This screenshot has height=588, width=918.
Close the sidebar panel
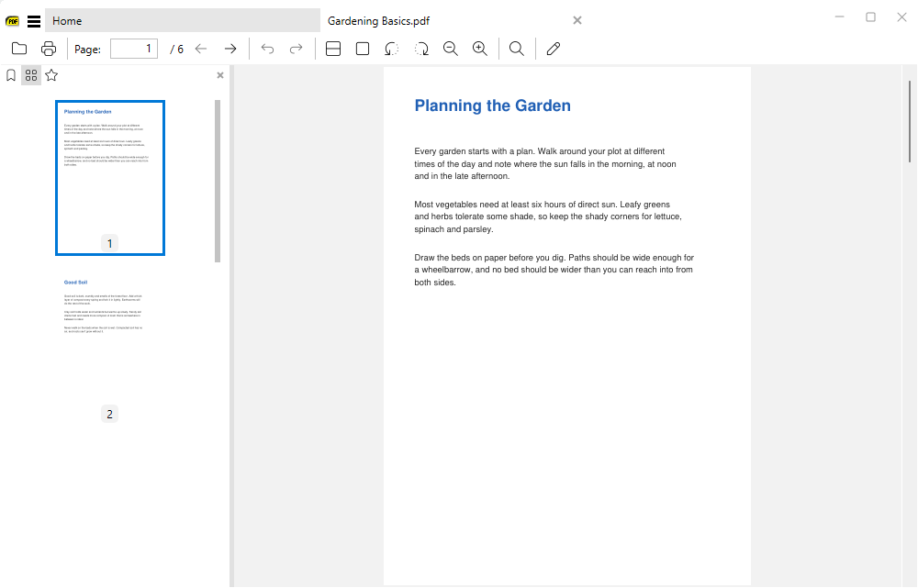click(x=220, y=75)
